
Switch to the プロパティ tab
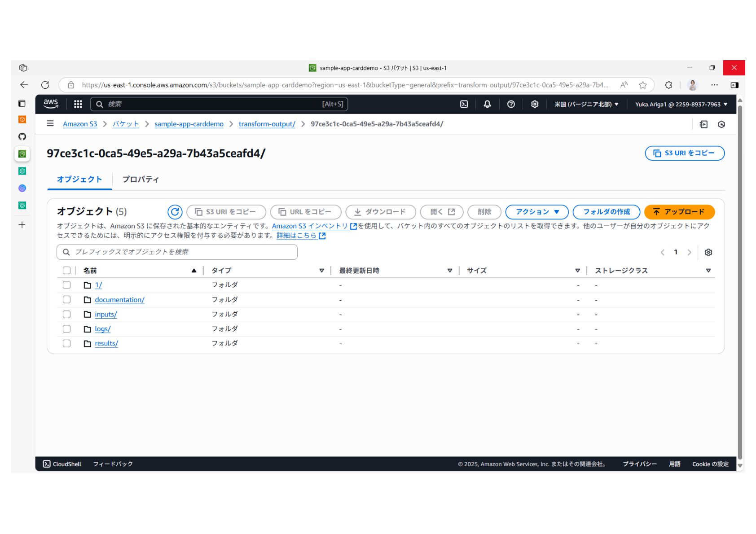(x=141, y=179)
